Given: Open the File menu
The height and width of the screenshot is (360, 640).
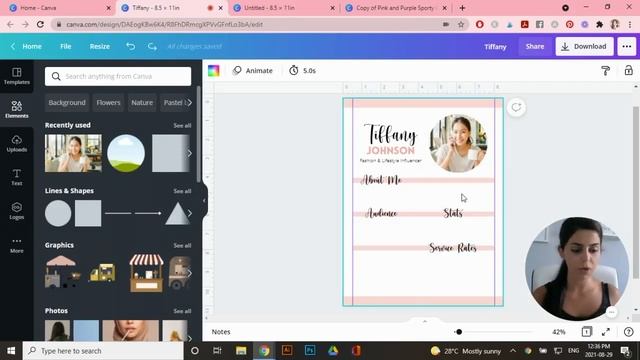Looking at the screenshot, I should coord(66,47).
